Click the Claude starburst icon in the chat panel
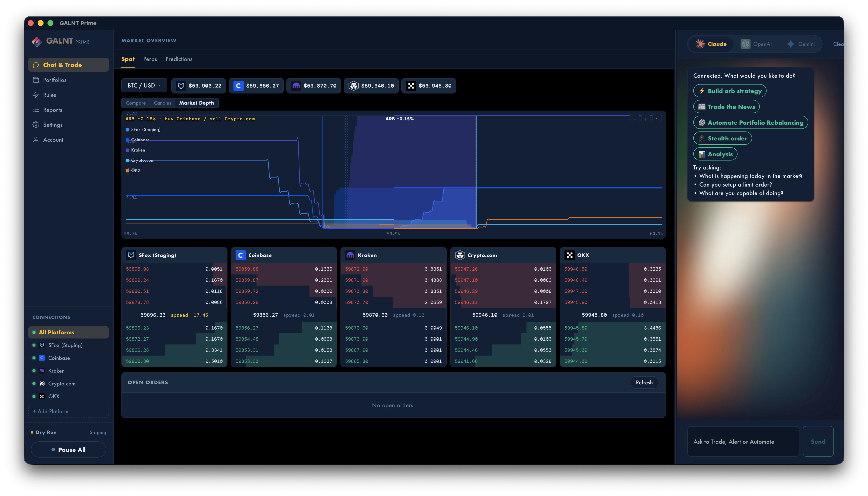868x496 pixels. click(700, 44)
